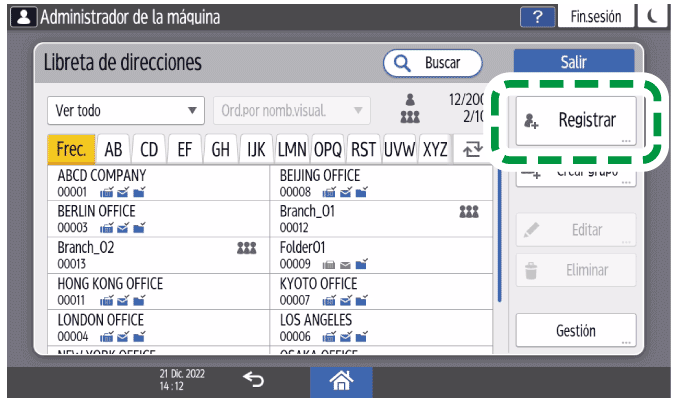Screen dimensions: 675x400
Task: Toggle sleep mode moon icon
Action: point(653,17)
